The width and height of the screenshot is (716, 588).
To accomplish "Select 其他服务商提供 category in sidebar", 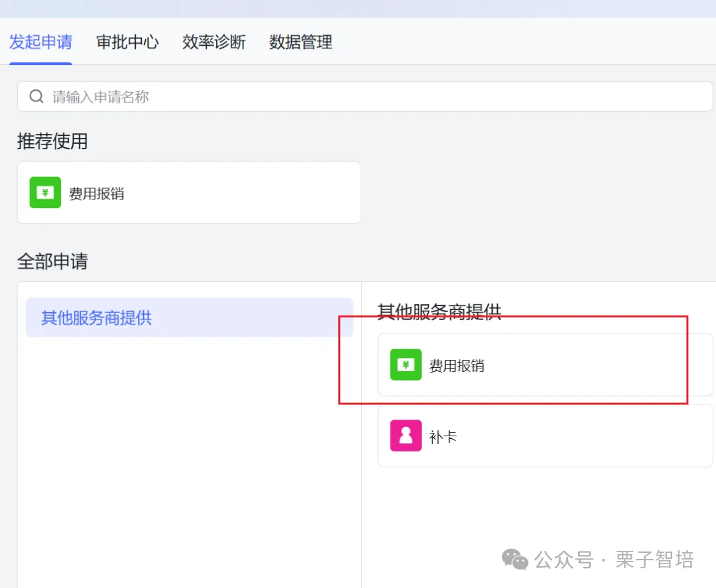I will (190, 318).
